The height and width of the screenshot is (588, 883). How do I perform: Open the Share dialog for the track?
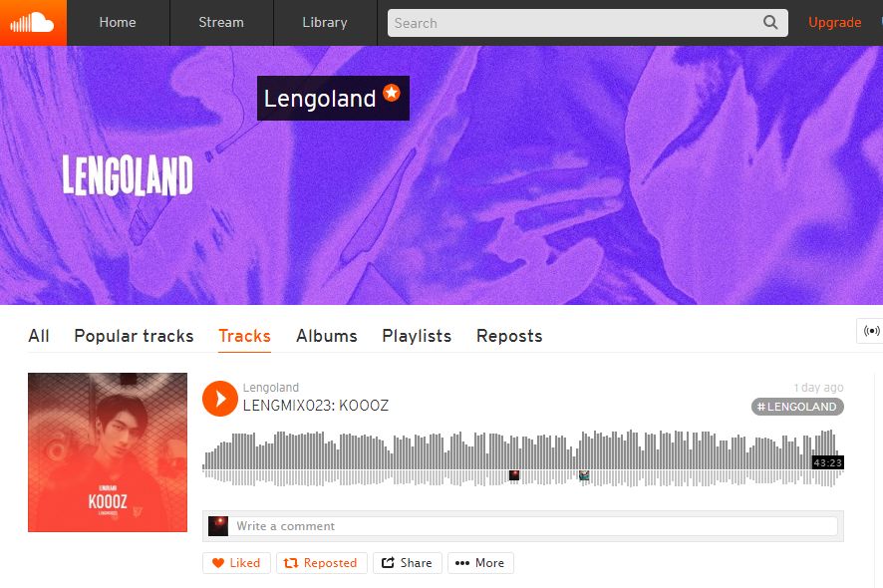[x=408, y=563]
